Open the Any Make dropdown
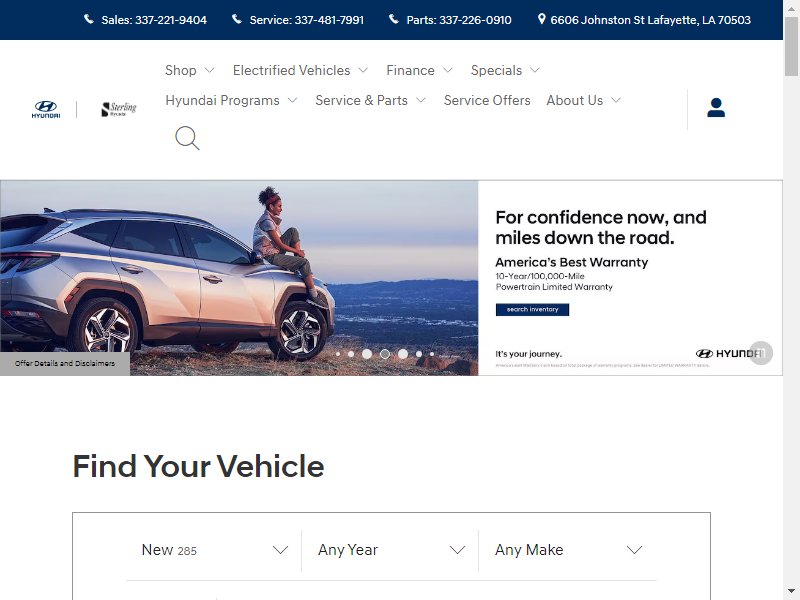Image resolution: width=800 pixels, height=600 pixels. [x=568, y=550]
